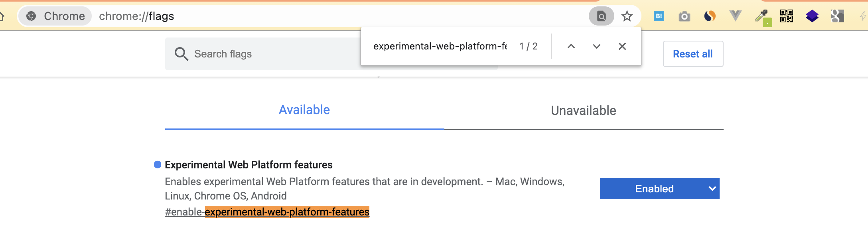Select the Available tab
The width and height of the screenshot is (868, 237).
tap(304, 110)
